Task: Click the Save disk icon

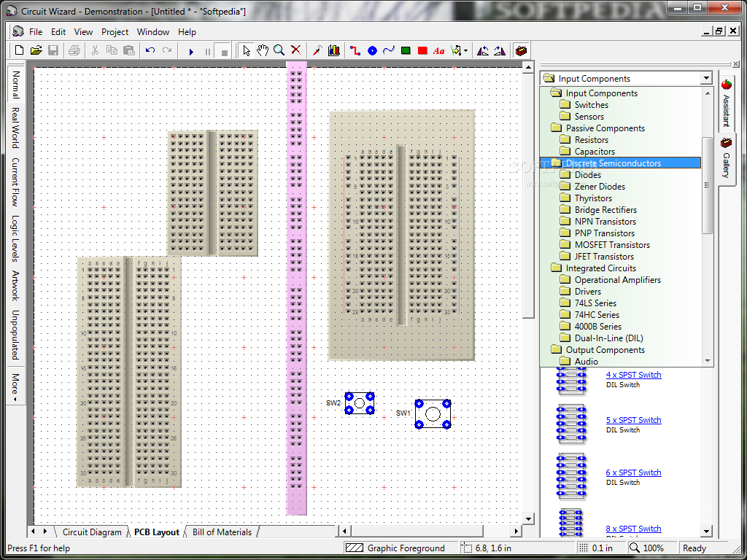Action: [x=53, y=50]
